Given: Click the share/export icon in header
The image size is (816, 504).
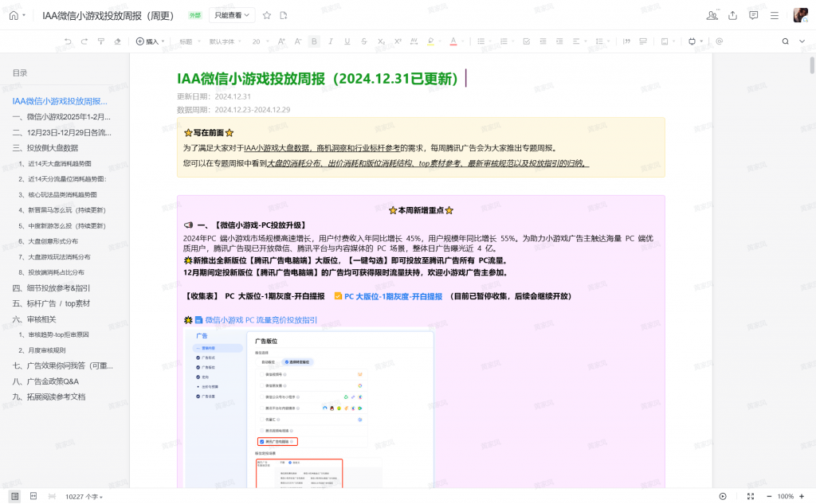Looking at the screenshot, I should pos(733,16).
